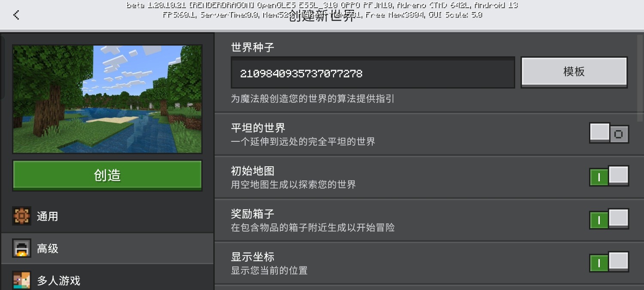Turn off the 奖励箱子 switch

point(609,219)
